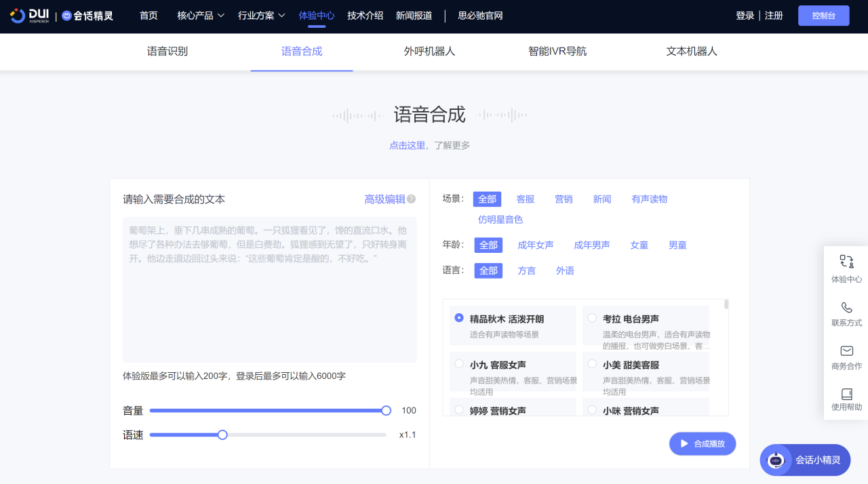Screen dimensions: 868x484
Task: Filter scenes by 客服
Action: [x=525, y=199]
